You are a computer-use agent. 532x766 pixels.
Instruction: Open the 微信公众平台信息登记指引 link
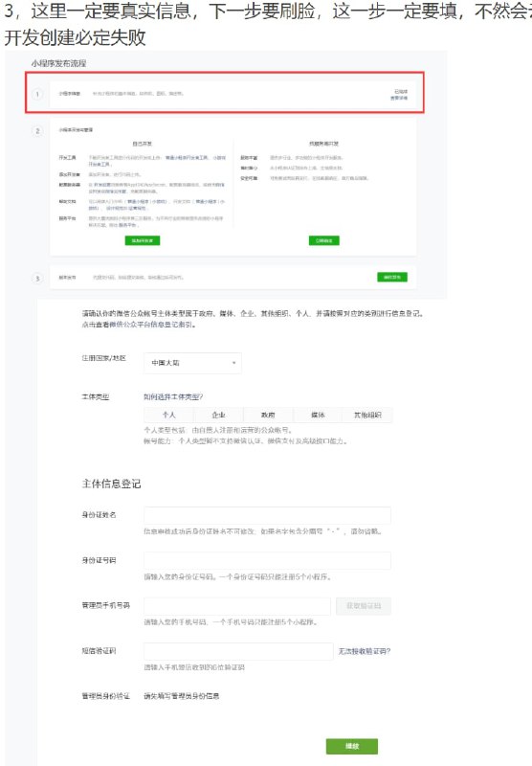(x=153, y=325)
